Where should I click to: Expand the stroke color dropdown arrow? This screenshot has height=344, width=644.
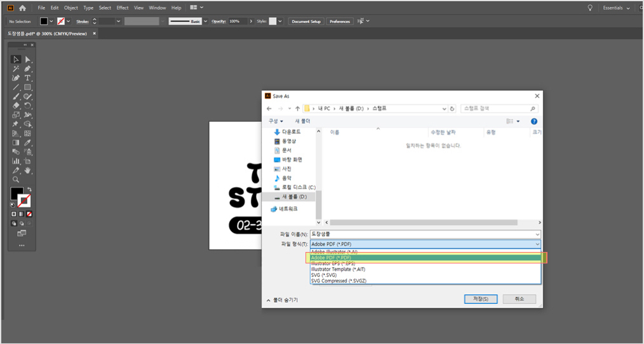pyautogui.click(x=68, y=22)
